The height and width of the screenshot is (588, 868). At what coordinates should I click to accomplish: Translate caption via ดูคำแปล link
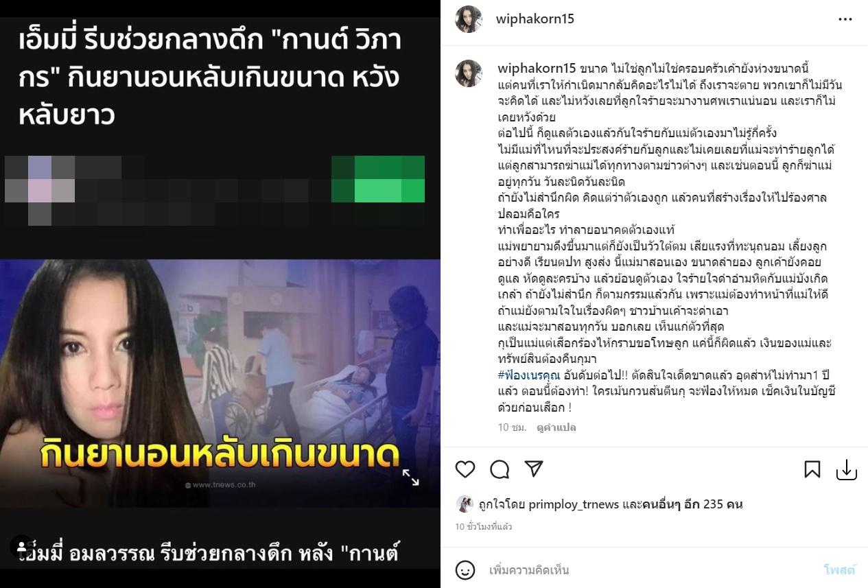coord(556,427)
